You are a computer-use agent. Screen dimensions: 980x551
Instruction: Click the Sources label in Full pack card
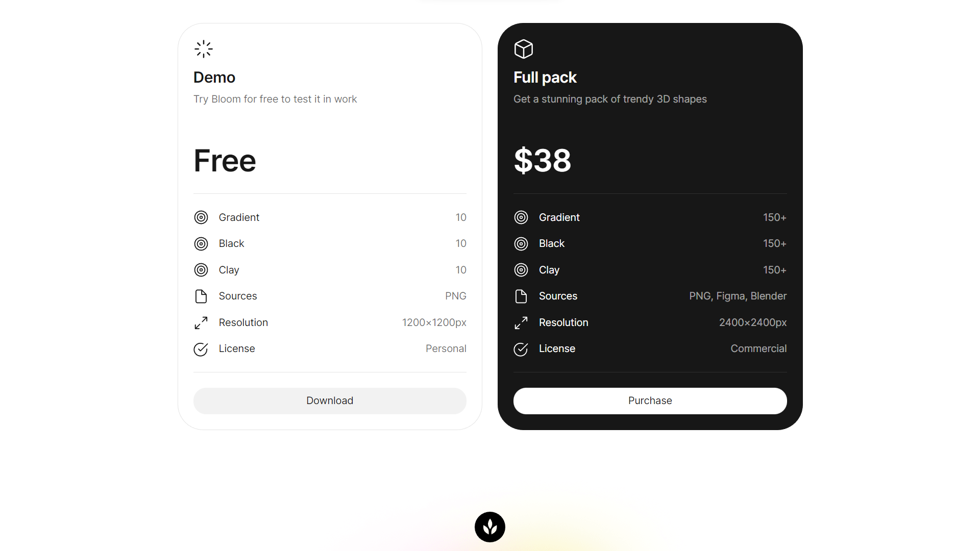tap(558, 296)
